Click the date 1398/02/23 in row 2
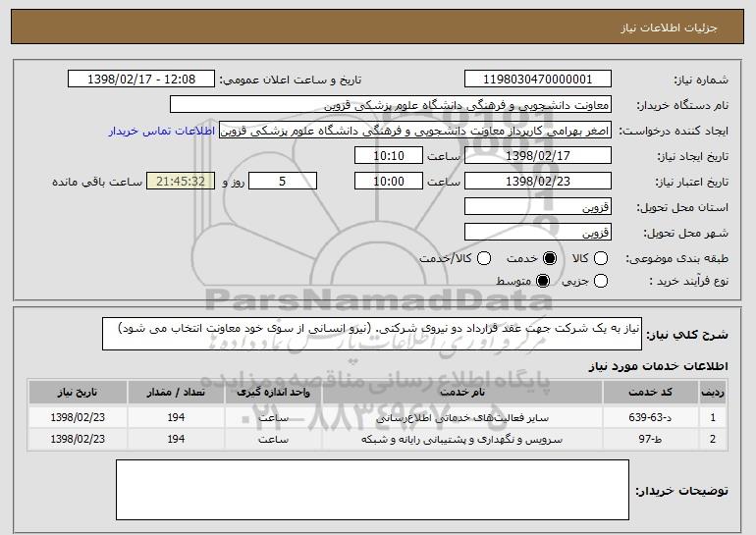Viewport: 756px width, 535px height. pos(78,439)
